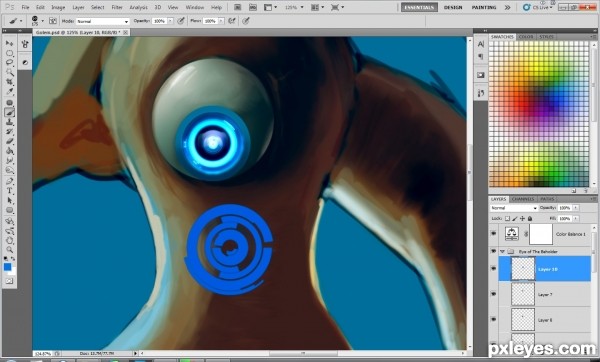This screenshot has width=600, height=362.
Task: Collapse the Eye of The Beholder group
Action: [502, 251]
